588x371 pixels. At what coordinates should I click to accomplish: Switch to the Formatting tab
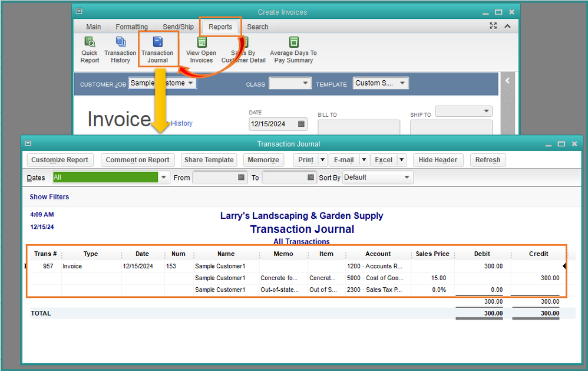tap(131, 26)
